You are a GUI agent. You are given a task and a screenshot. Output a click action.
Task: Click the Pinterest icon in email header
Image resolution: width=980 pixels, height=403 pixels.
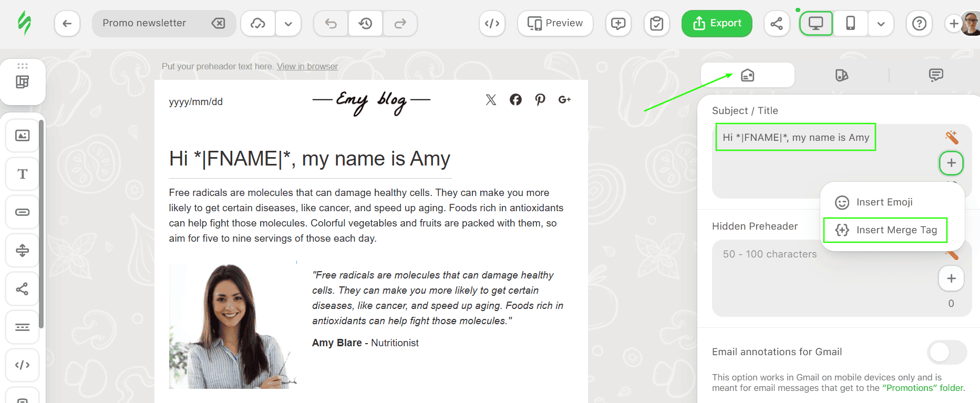click(540, 100)
